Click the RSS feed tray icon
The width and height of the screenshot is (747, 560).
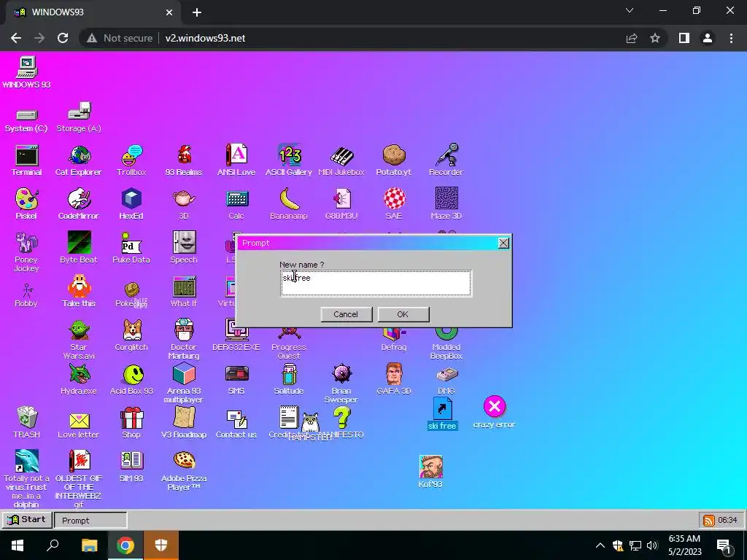[x=709, y=521]
